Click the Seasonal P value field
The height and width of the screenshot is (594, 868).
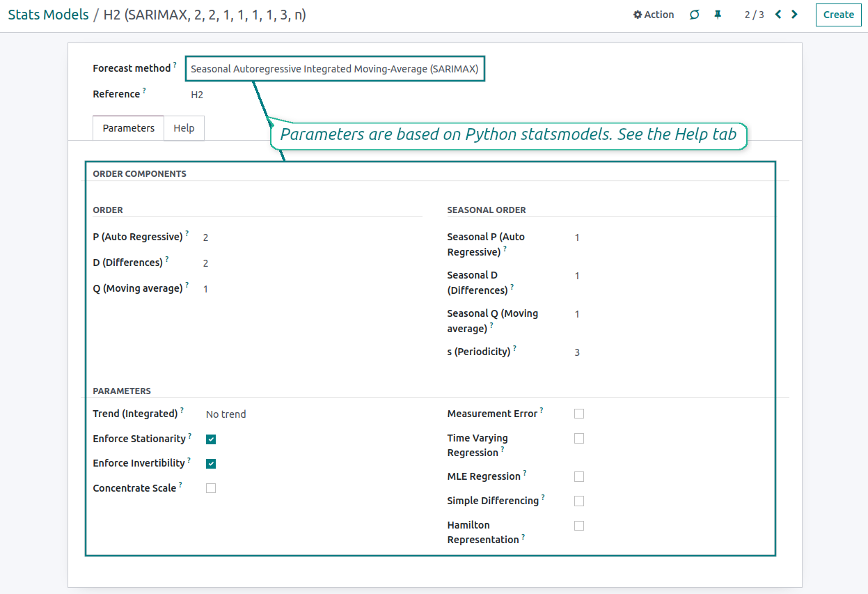pyautogui.click(x=577, y=237)
